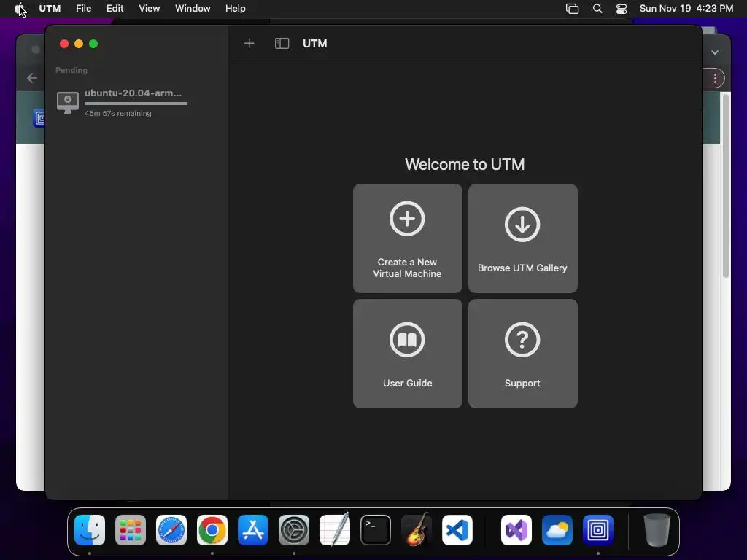Image resolution: width=747 pixels, height=560 pixels.
Task: Click the ubuntu download progress bar
Action: [x=136, y=104]
